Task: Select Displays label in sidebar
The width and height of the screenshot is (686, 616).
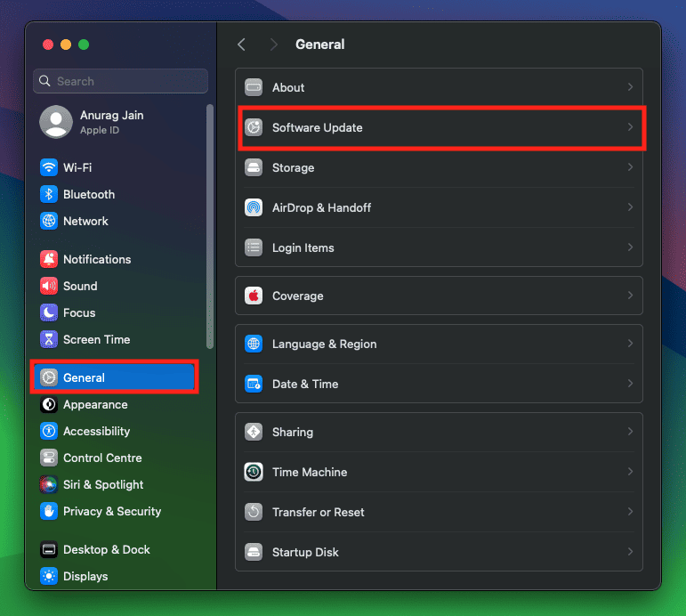Action: pyautogui.click(x=85, y=577)
